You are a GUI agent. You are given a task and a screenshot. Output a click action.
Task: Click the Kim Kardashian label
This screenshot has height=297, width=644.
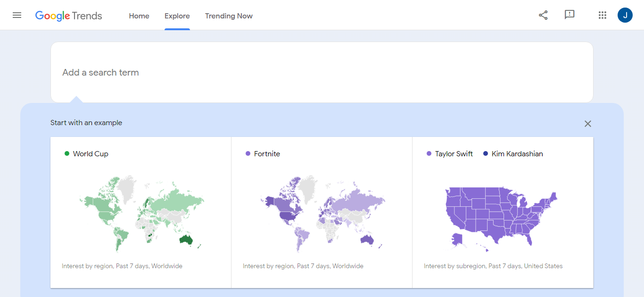517,154
